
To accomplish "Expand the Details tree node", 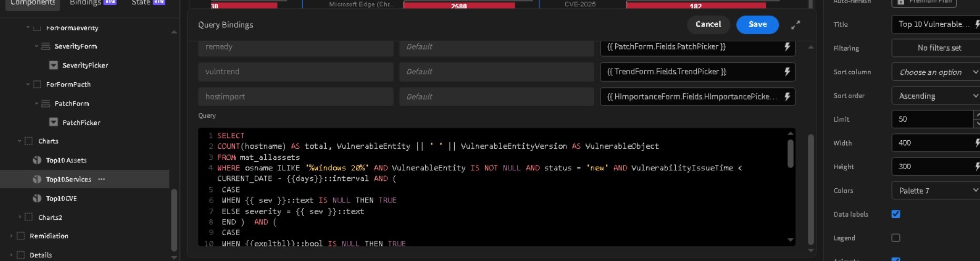I will 11,255.
